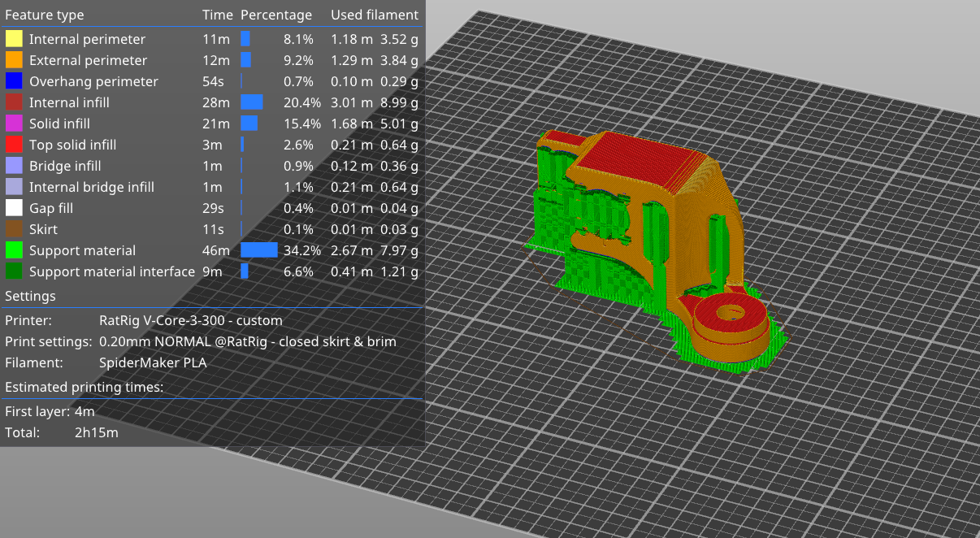The height and width of the screenshot is (538, 980).
Task: Click the Gap fill color swatch
Action: 17,208
